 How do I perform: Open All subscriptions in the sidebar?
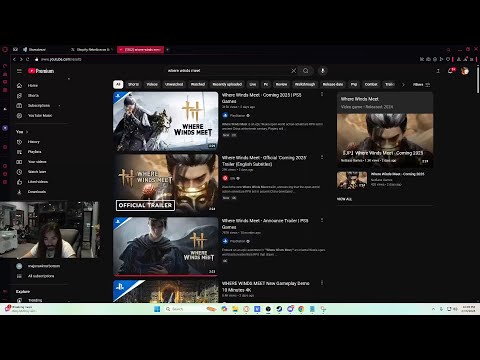point(42,276)
